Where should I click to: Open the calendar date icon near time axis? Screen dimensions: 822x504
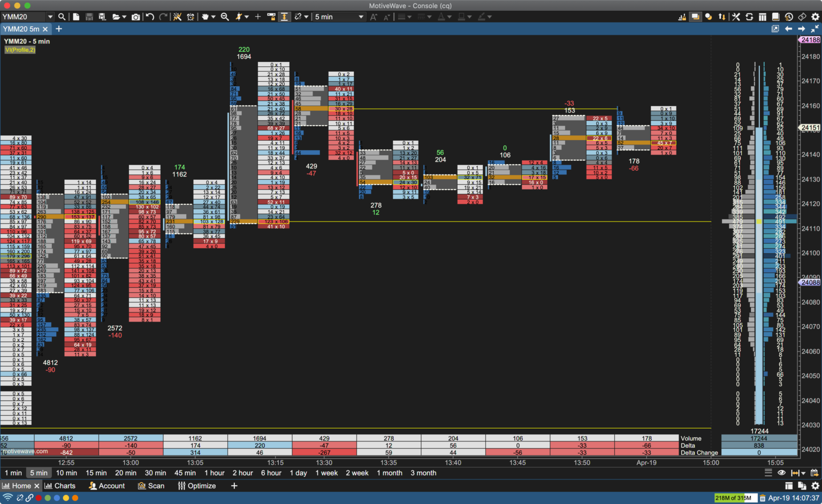pyautogui.click(x=815, y=473)
